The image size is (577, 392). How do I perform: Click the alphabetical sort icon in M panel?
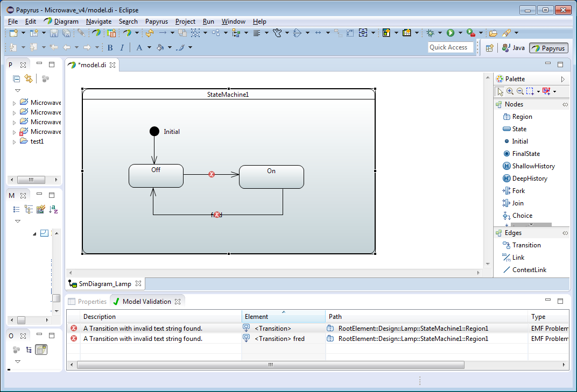point(53,210)
